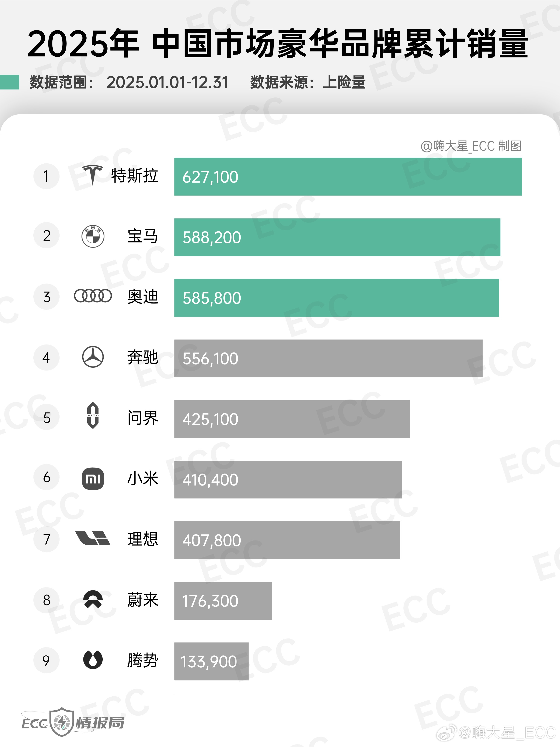Click the 133,900 Denza bar
The width and height of the screenshot is (560, 747).
click(x=211, y=661)
